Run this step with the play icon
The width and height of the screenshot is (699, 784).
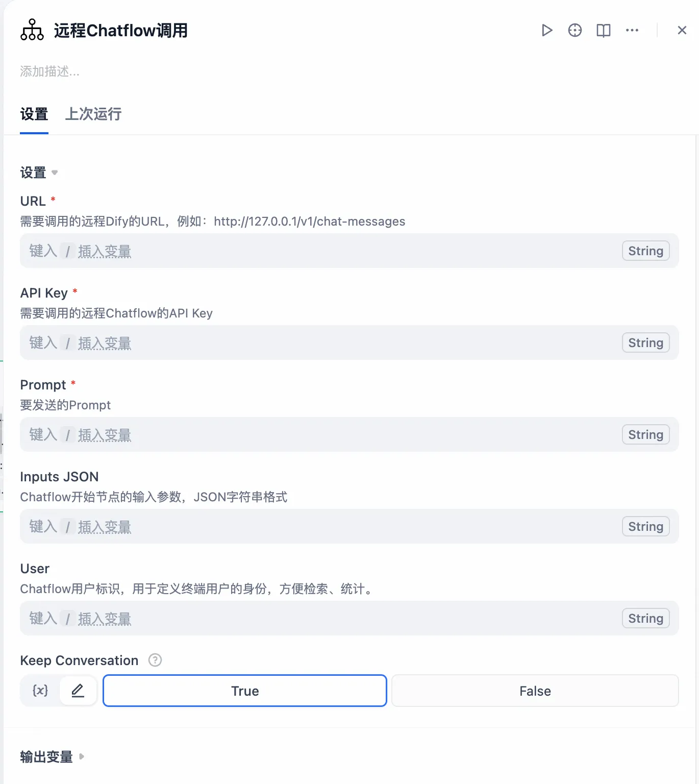point(547,31)
